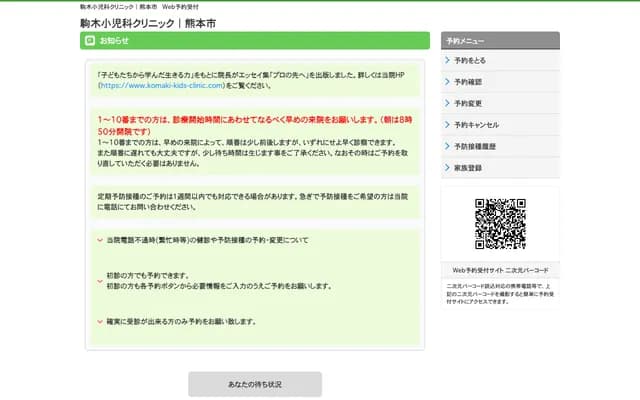The width and height of the screenshot is (640, 400).
Task: Click the chevron icon beside 予防接種履歴
Action: (x=447, y=146)
